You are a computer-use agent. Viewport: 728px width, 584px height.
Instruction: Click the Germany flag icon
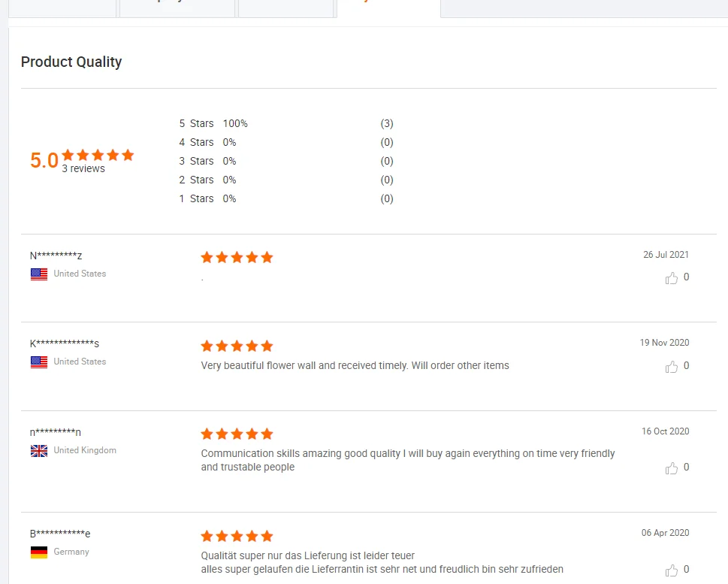39,552
